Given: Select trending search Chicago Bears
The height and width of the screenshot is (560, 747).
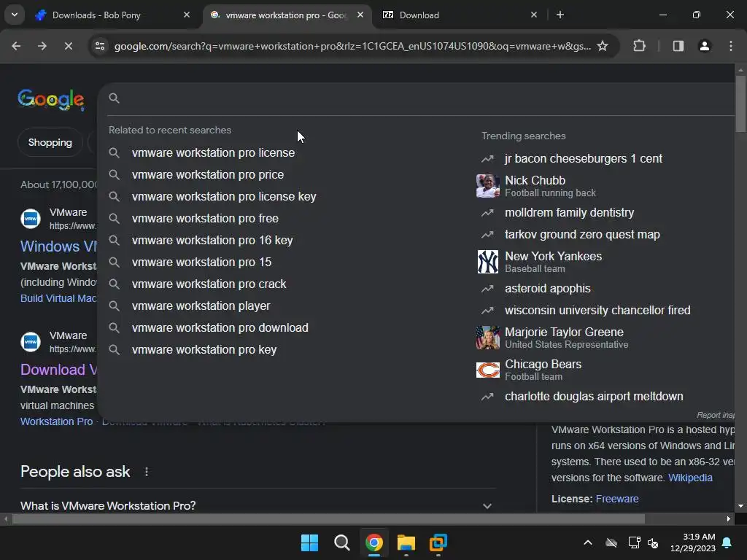Looking at the screenshot, I should 543,370.
